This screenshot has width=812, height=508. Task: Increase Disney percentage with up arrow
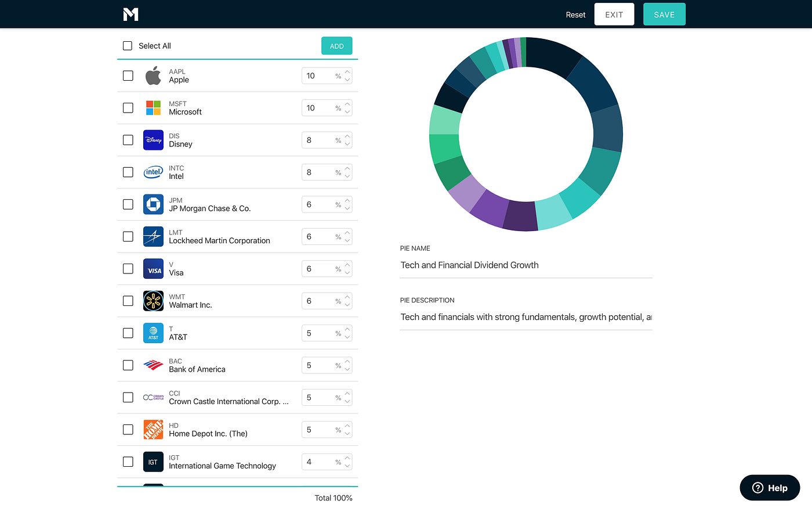(x=347, y=137)
